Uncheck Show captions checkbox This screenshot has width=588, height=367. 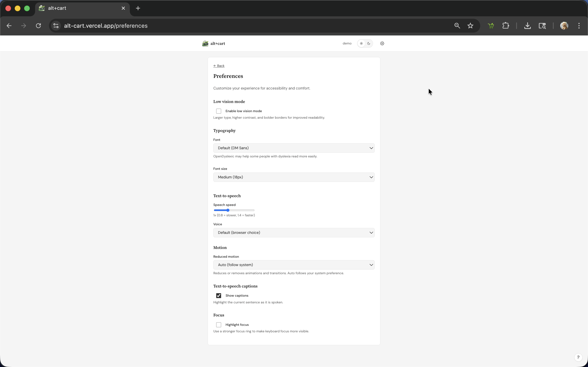pyautogui.click(x=218, y=296)
